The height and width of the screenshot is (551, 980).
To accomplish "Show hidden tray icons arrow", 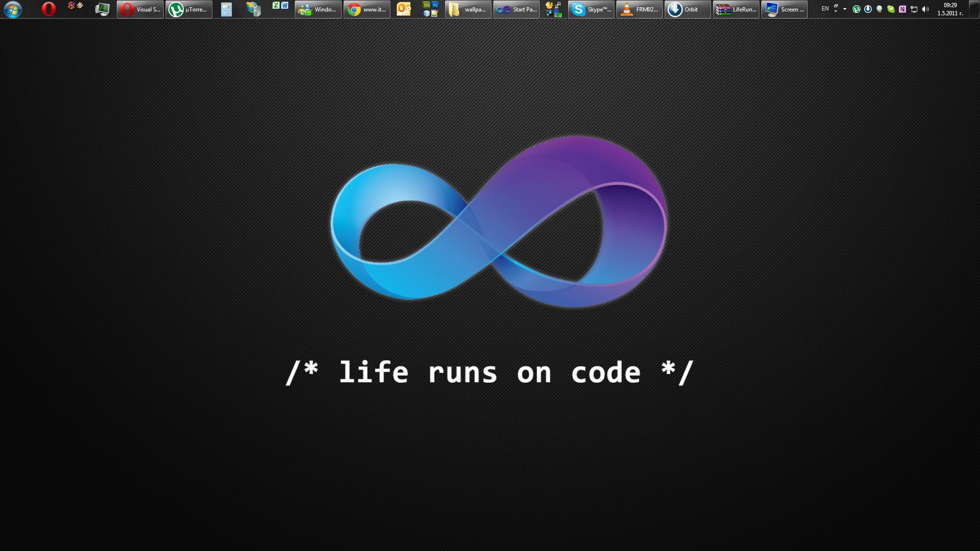I will (845, 9).
